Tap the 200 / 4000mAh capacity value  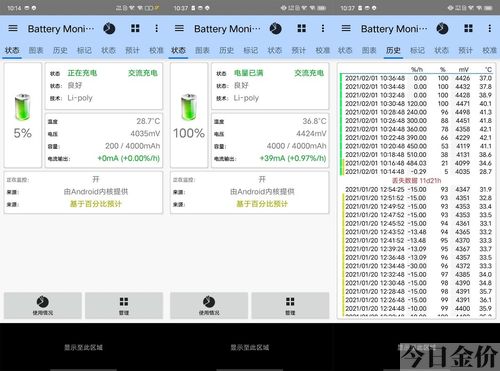tap(133, 146)
